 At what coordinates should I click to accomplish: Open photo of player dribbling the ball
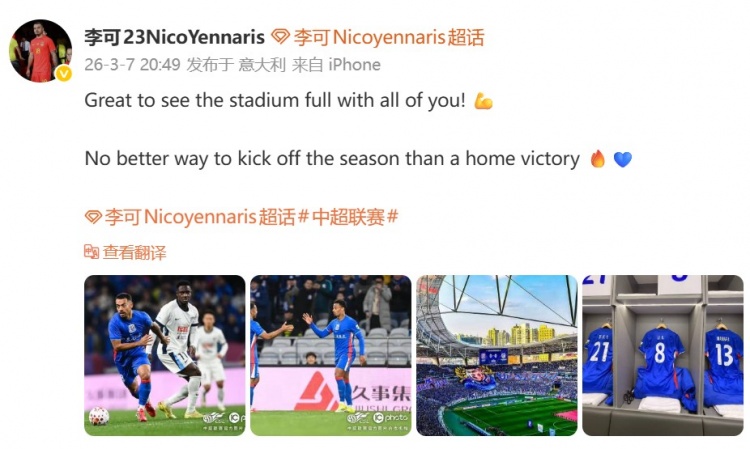click(x=165, y=355)
